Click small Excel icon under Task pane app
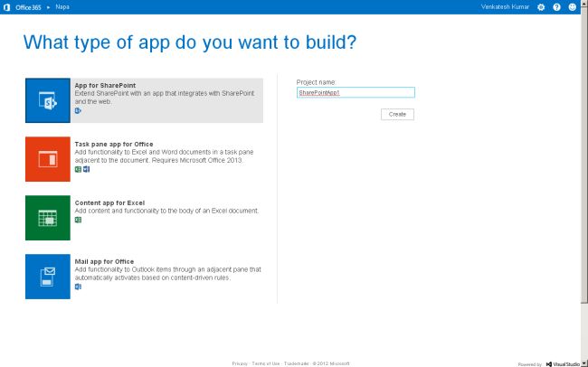Image resolution: width=588 pixels, height=367 pixels. click(x=78, y=169)
